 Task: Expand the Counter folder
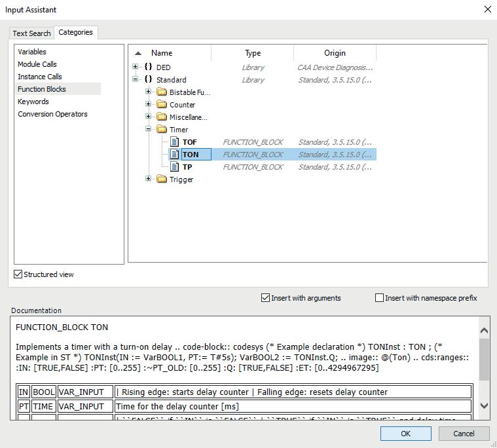[x=148, y=104]
